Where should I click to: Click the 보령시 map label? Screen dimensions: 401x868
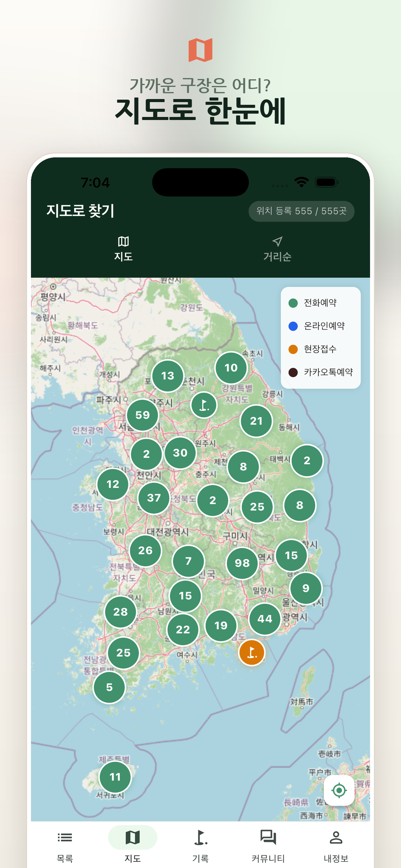[x=113, y=531]
